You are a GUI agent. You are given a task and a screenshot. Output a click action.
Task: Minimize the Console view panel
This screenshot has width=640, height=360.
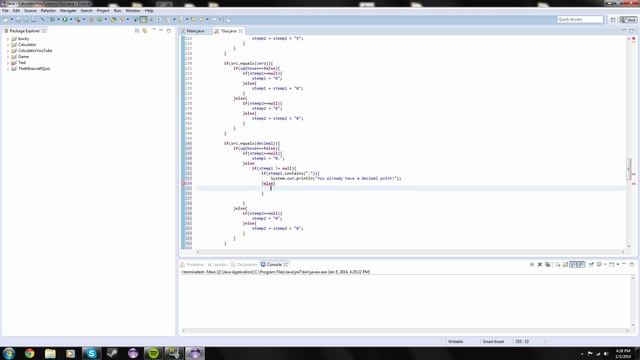pos(624,264)
